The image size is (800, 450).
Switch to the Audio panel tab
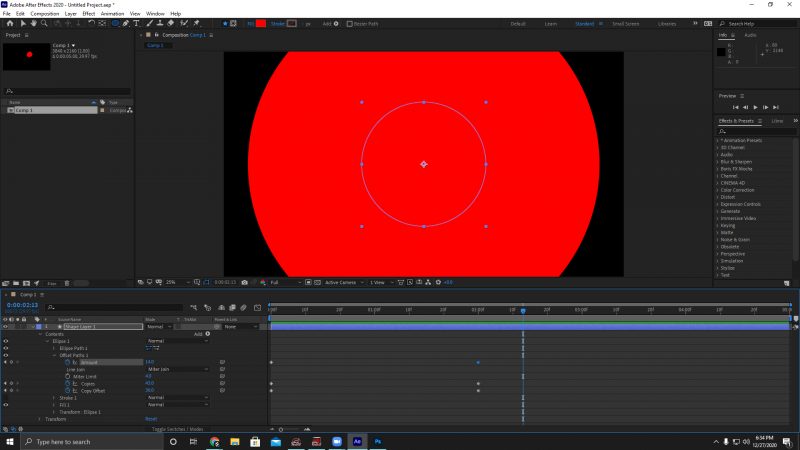coord(750,35)
